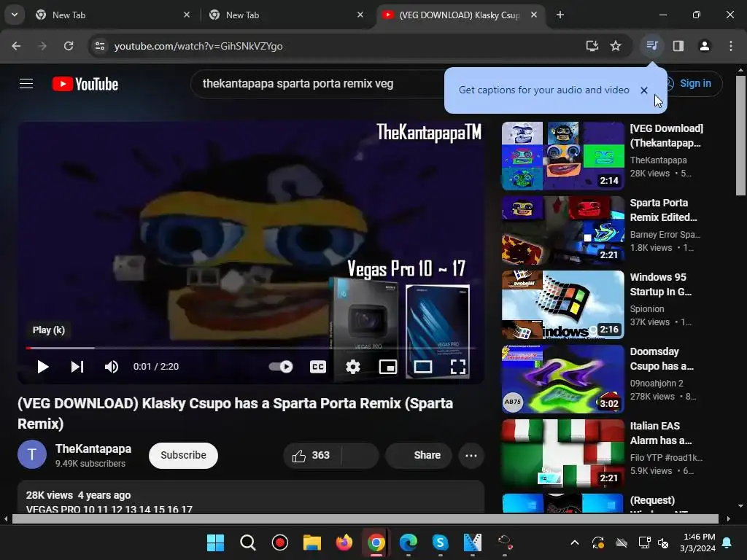
Task: Close the YouTube tab
Action: click(533, 15)
